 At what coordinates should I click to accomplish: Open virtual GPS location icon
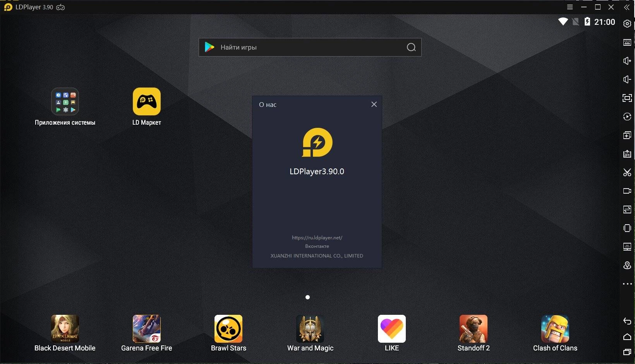click(627, 265)
